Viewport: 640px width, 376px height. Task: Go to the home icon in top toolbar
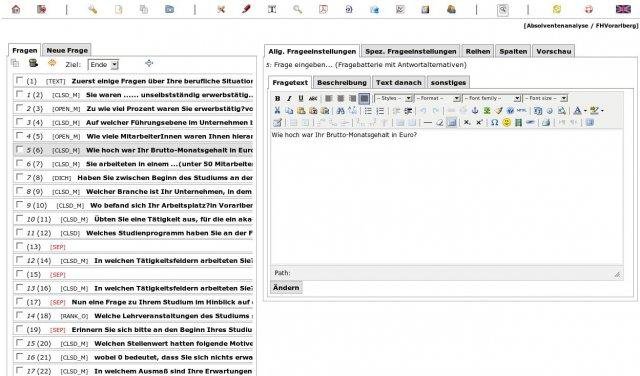(16, 9)
